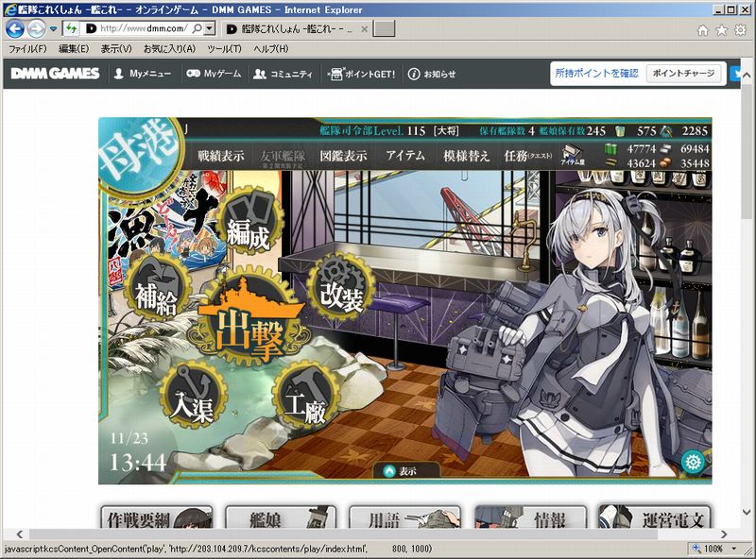Open 任務(クエスト) quests

[x=527, y=156]
